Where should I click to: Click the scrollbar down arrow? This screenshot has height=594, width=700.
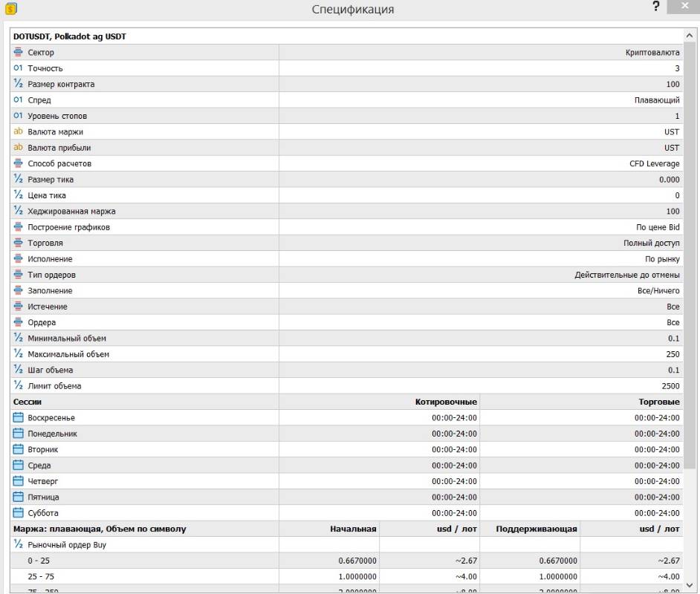pyautogui.click(x=689, y=585)
